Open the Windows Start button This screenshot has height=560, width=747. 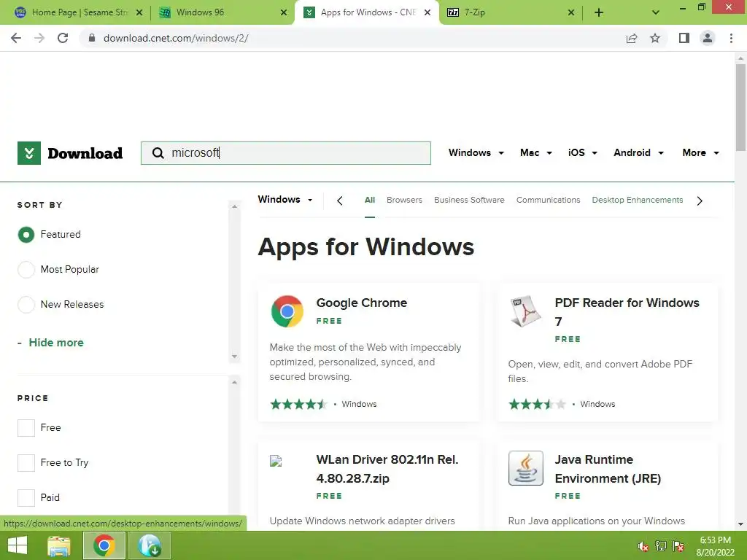pos(18,545)
